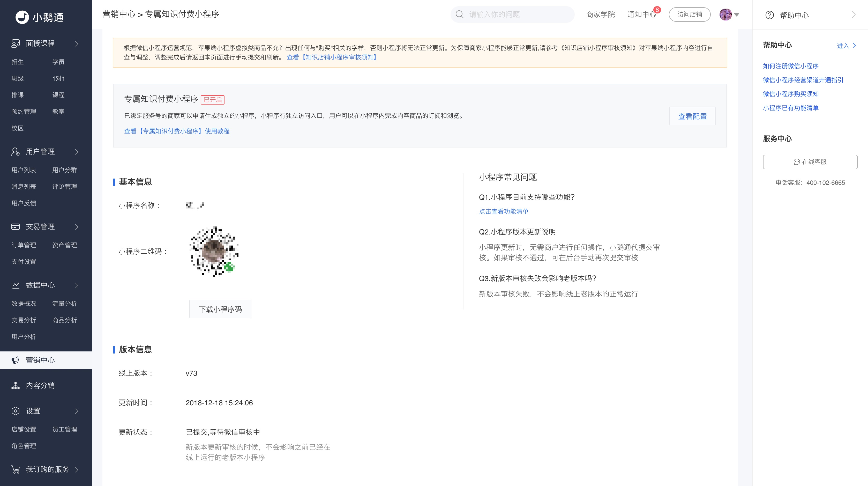Open 订单管理 in the sidebar
This screenshot has height=486, width=868.
pyautogui.click(x=24, y=245)
